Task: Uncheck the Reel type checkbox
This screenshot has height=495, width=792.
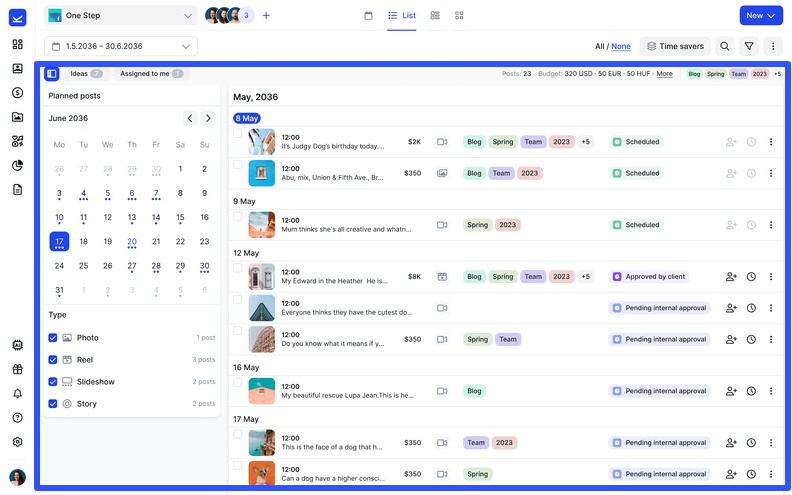Action: pyautogui.click(x=53, y=360)
